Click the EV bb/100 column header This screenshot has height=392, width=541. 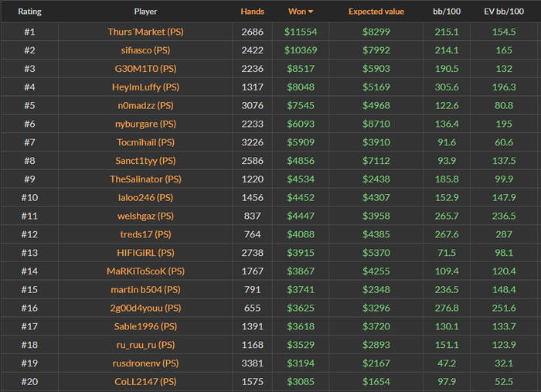point(512,12)
